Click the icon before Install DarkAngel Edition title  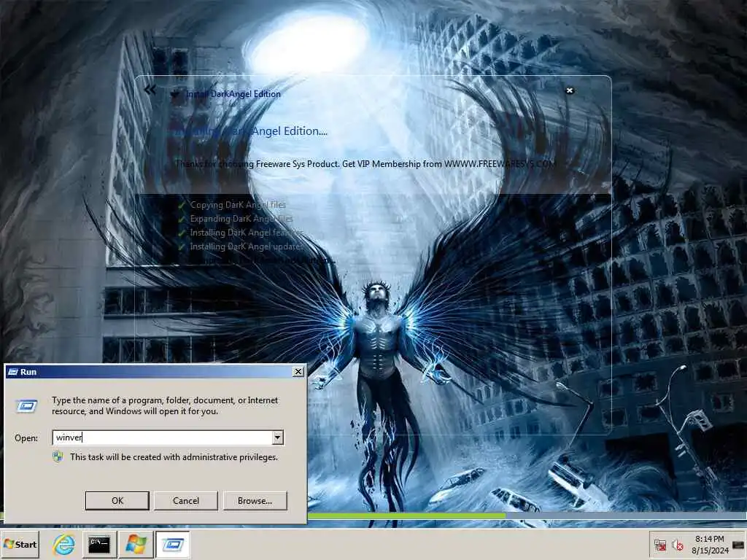(x=175, y=94)
